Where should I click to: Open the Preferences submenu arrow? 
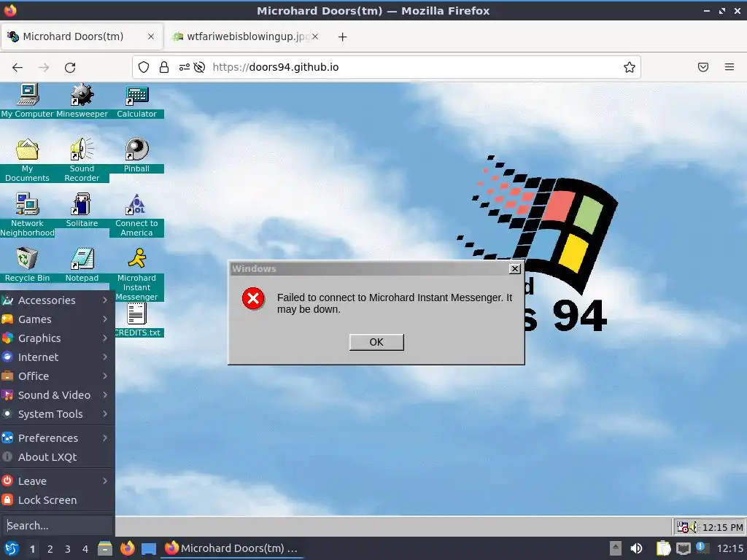pyautogui.click(x=105, y=438)
